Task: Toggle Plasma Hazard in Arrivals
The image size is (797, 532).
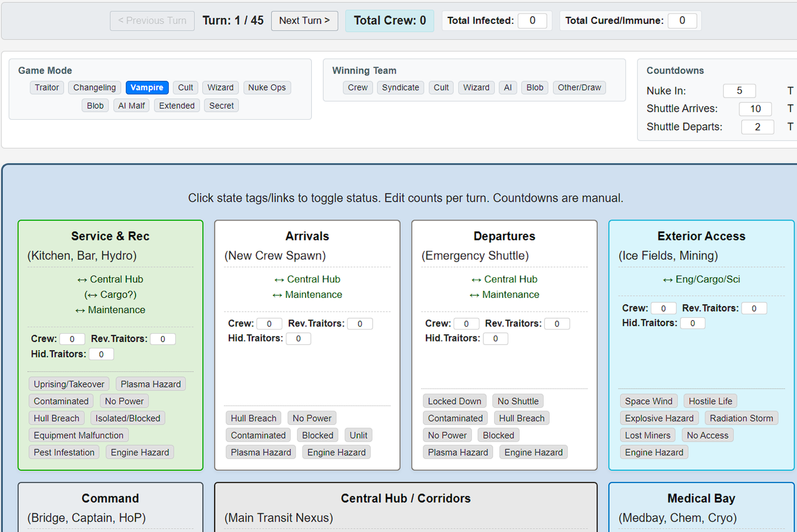Action: (x=261, y=452)
